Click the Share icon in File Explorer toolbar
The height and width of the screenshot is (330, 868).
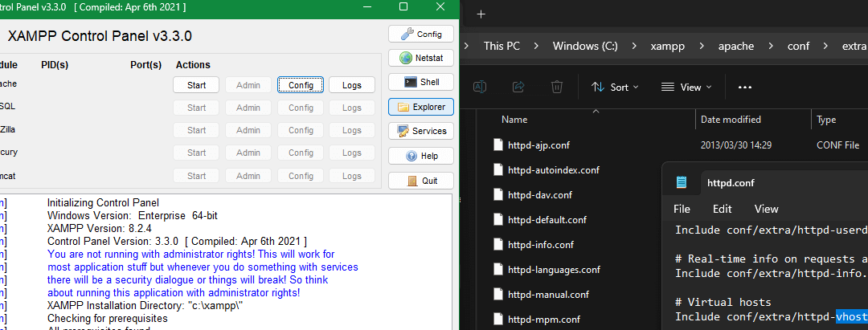point(518,87)
